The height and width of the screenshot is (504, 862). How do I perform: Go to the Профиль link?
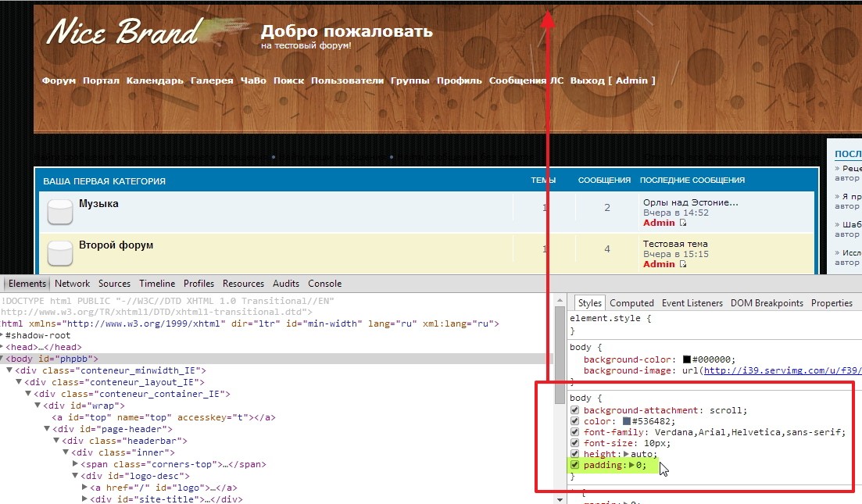point(459,80)
